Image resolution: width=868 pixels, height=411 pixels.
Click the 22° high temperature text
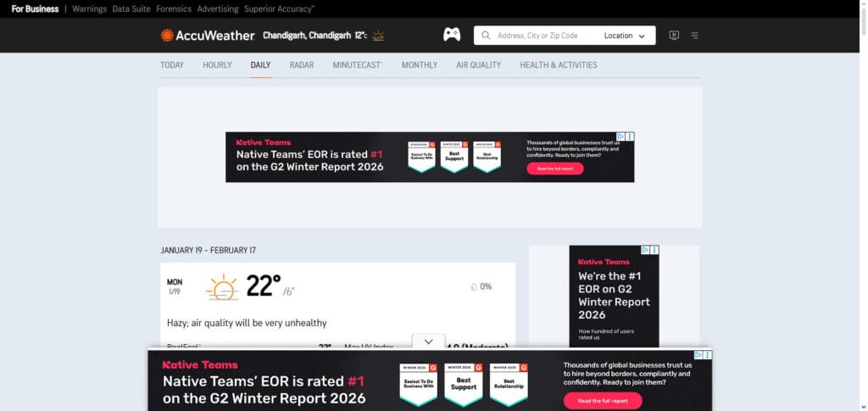264,286
